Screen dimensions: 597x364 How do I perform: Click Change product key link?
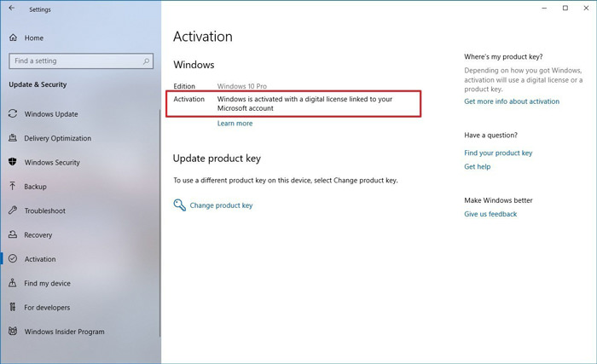[x=221, y=205]
